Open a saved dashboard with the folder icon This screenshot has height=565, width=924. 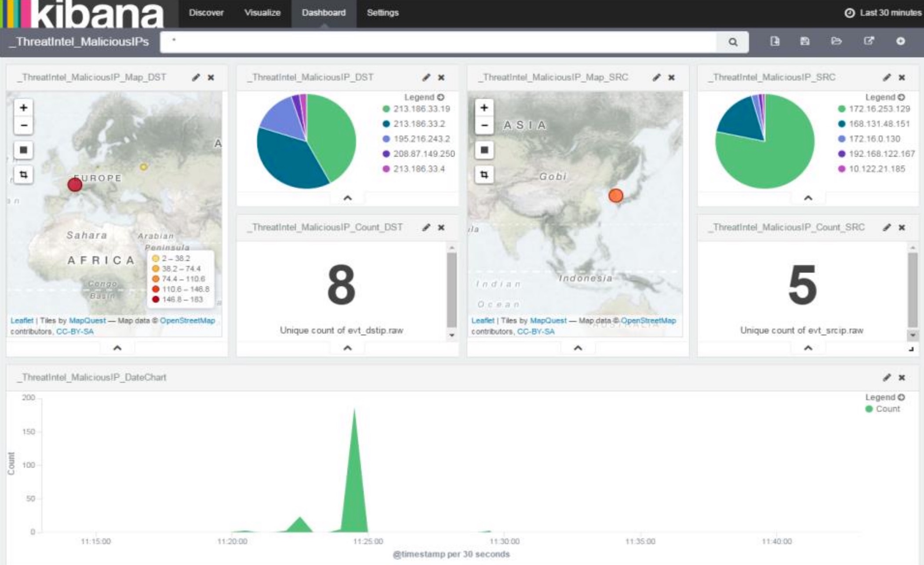(836, 42)
